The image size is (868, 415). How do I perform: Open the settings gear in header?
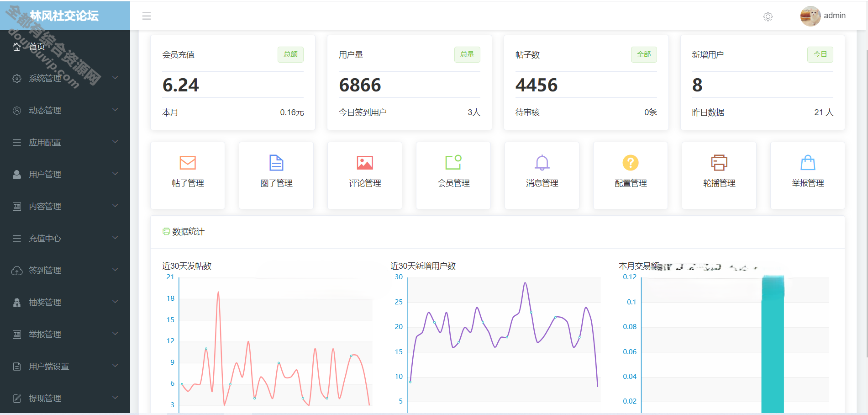768,17
